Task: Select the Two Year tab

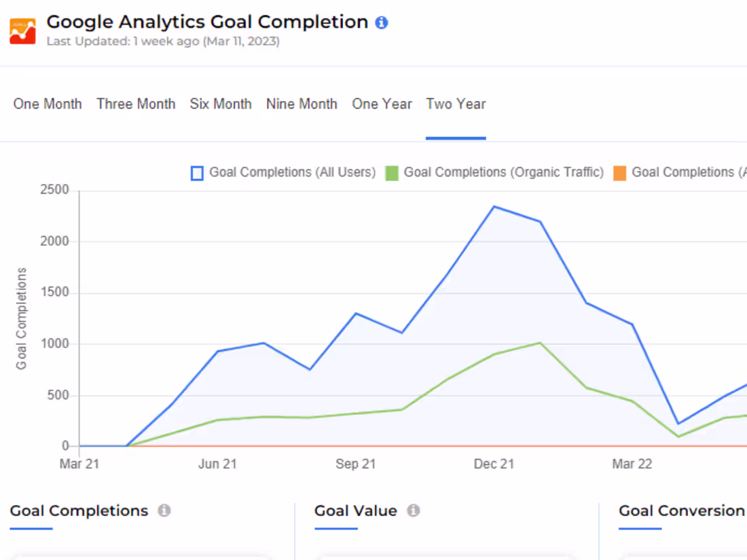Action: pyautogui.click(x=456, y=104)
